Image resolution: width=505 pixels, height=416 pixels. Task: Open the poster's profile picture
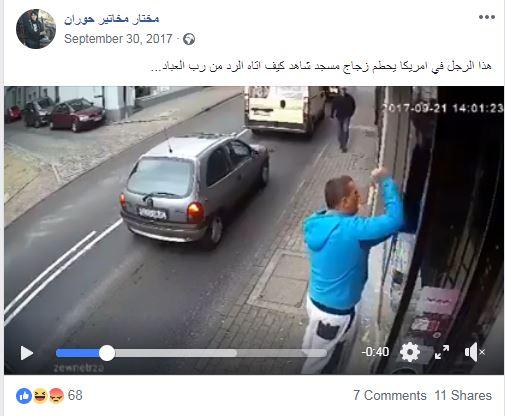(36, 29)
